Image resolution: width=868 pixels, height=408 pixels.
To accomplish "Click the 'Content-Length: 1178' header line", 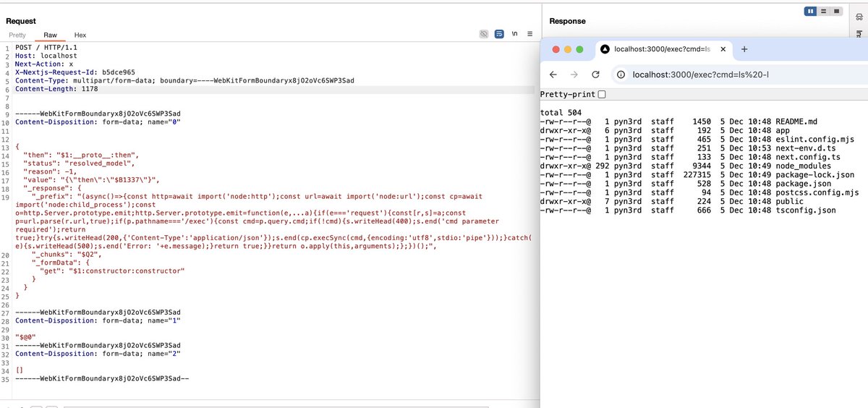I will tap(56, 89).
